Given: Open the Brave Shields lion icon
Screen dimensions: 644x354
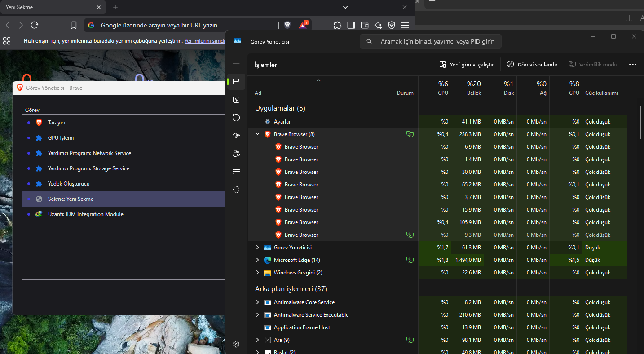Looking at the screenshot, I should [x=287, y=25].
